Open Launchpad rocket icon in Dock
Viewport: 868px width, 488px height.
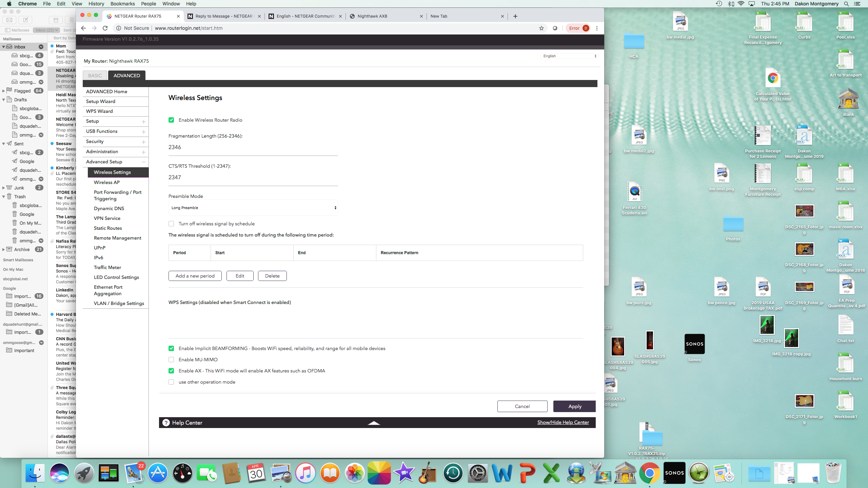(84, 473)
